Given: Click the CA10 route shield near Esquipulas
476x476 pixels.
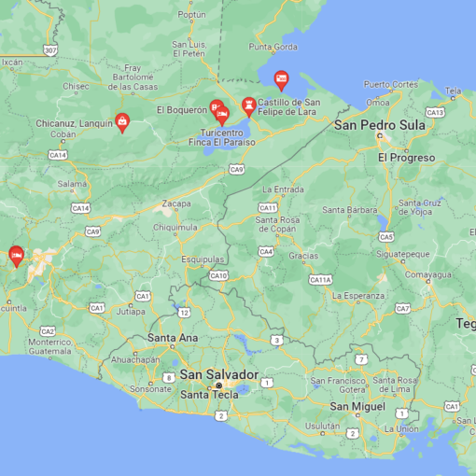Looking at the screenshot, I should [x=218, y=275].
